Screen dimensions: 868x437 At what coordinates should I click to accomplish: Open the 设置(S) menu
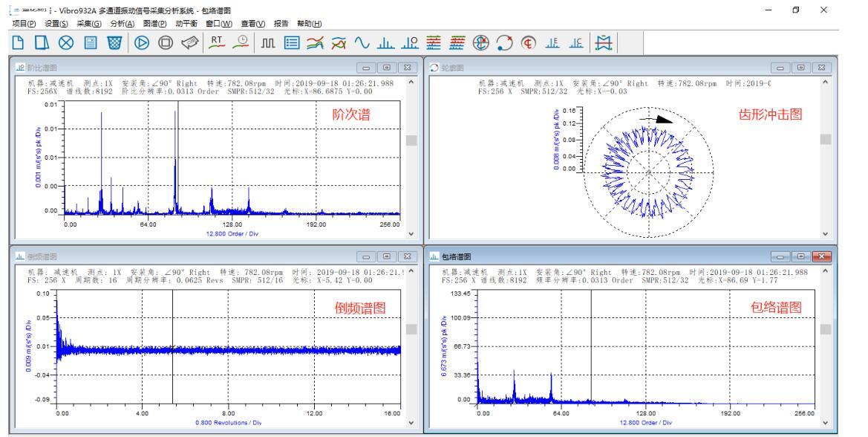pos(56,23)
